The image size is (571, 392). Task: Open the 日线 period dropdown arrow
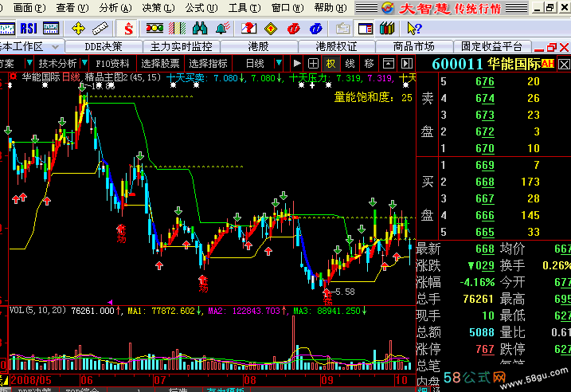coord(279,63)
